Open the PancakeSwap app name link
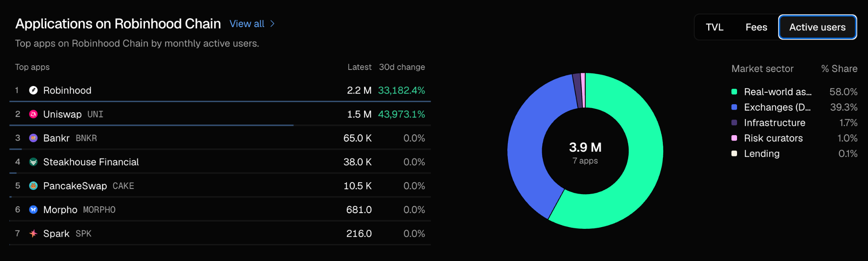Image resolution: width=868 pixels, height=261 pixels. (x=75, y=186)
